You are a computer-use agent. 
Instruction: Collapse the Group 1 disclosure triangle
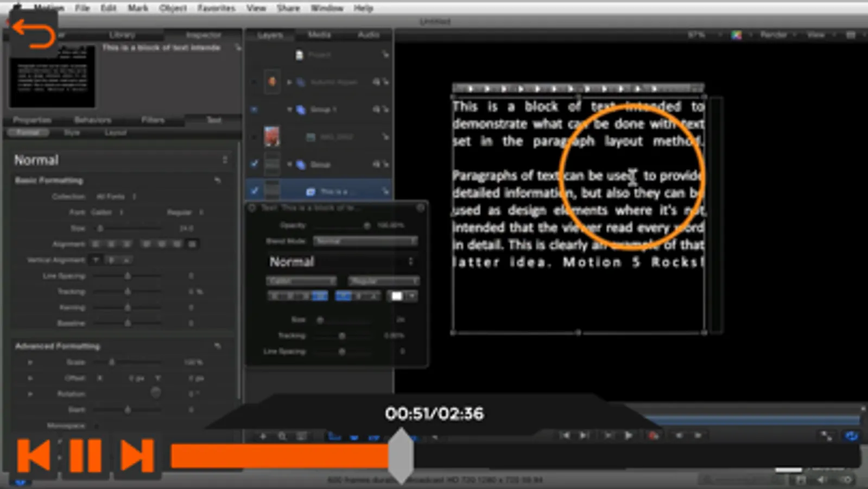pos(289,109)
